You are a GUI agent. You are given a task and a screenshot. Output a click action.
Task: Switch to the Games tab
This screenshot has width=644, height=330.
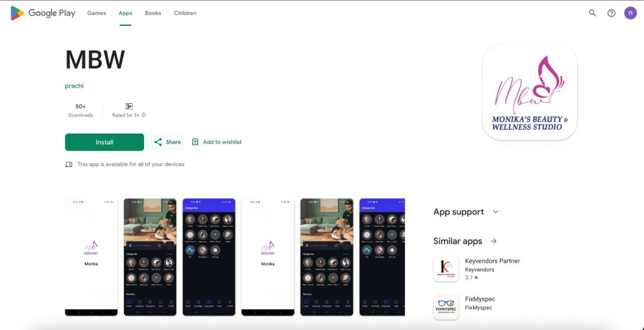point(96,13)
